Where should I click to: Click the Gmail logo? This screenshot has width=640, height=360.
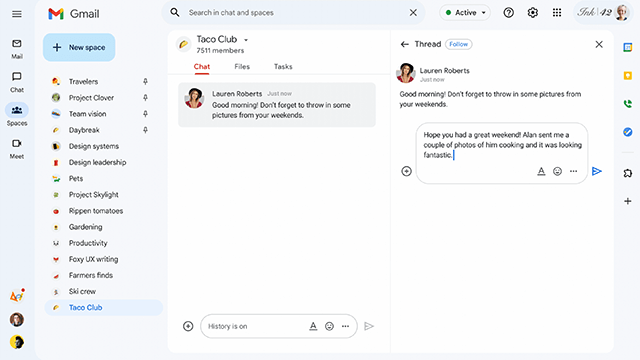point(73,14)
